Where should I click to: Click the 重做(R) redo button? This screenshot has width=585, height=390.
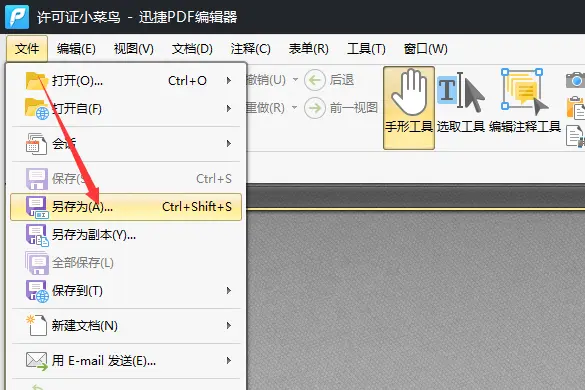tap(266, 108)
